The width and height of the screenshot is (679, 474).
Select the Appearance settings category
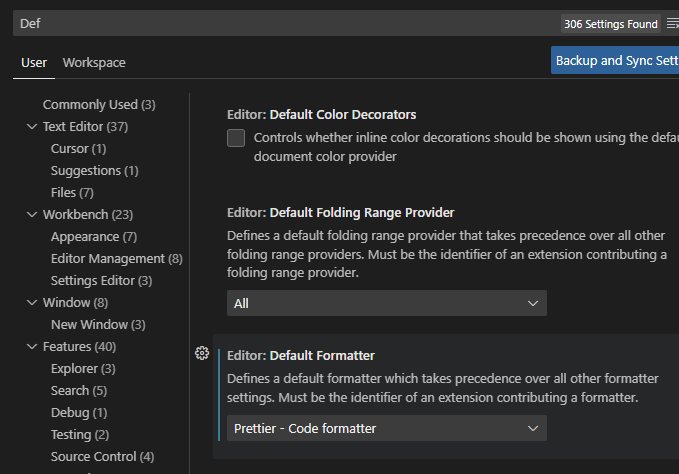point(93,237)
